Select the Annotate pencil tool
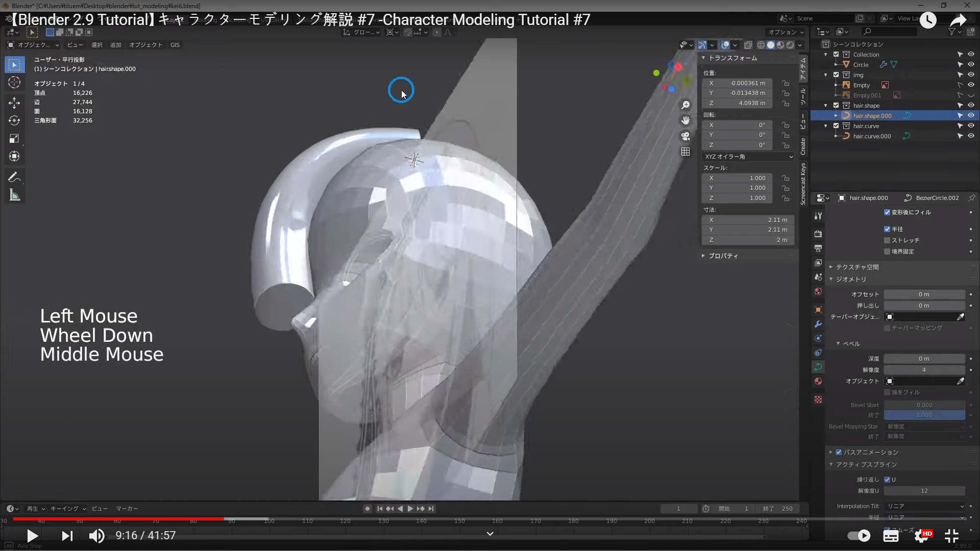The width and height of the screenshot is (980, 551). click(14, 178)
